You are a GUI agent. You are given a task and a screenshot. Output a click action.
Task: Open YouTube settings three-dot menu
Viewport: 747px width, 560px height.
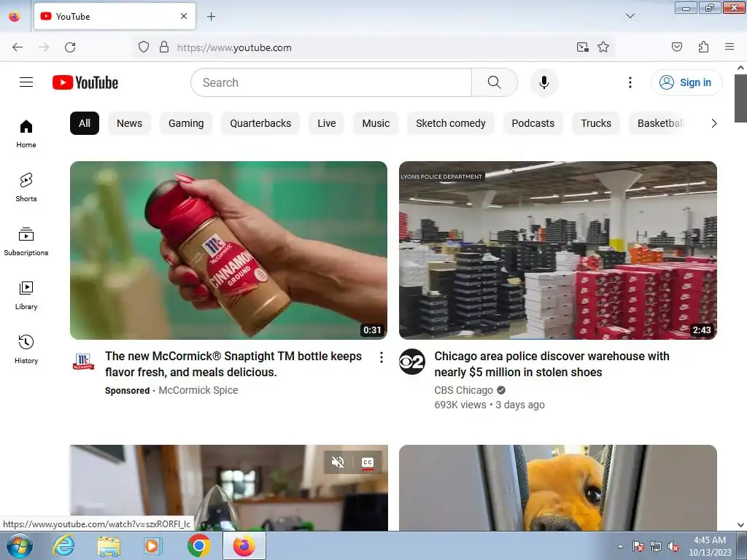[630, 82]
